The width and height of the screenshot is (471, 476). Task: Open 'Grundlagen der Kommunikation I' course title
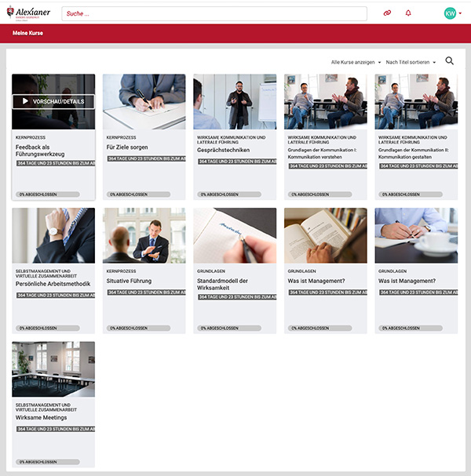pos(322,153)
